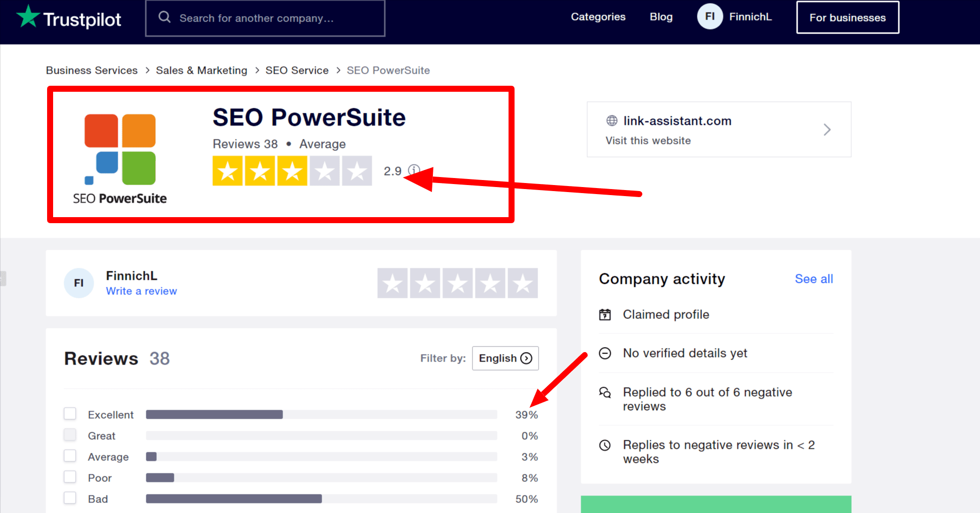
Task: Click See all company activity
Action: click(814, 279)
